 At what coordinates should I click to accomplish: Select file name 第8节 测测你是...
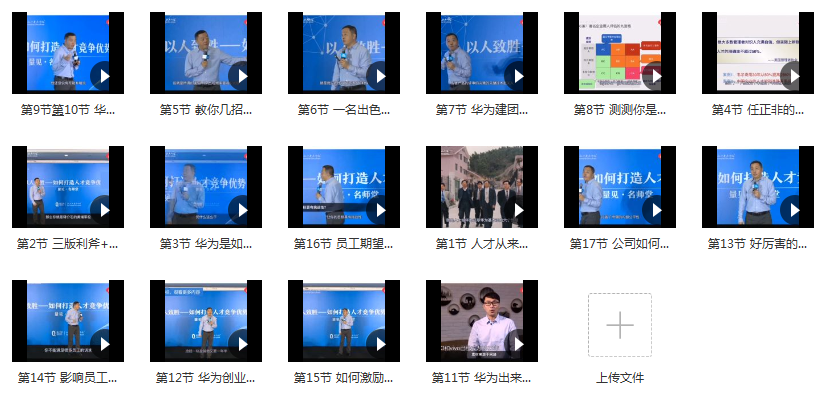tap(620, 110)
